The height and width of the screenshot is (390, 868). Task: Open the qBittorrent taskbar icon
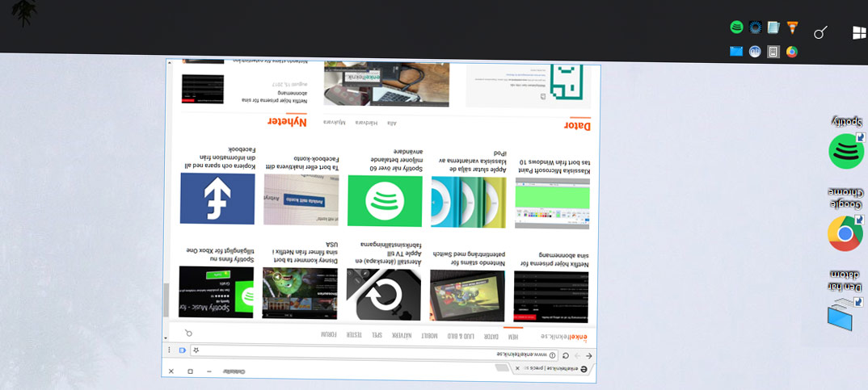[x=755, y=52]
